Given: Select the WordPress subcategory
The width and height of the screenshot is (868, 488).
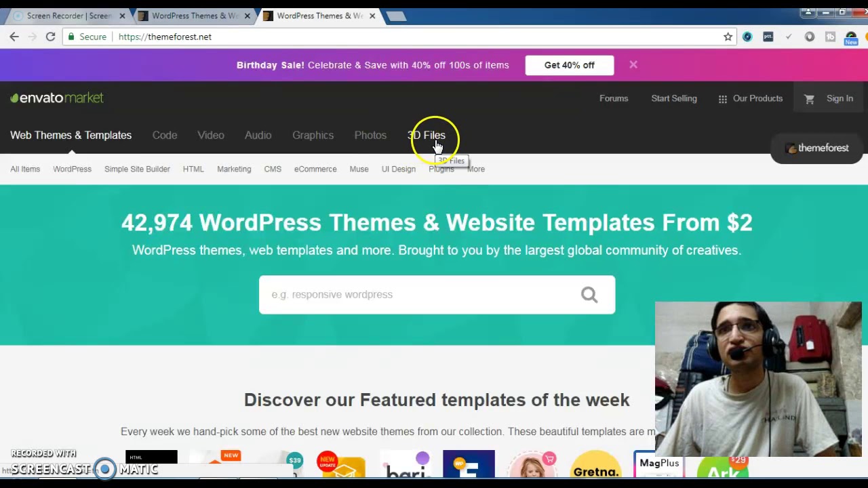Looking at the screenshot, I should (72, 169).
